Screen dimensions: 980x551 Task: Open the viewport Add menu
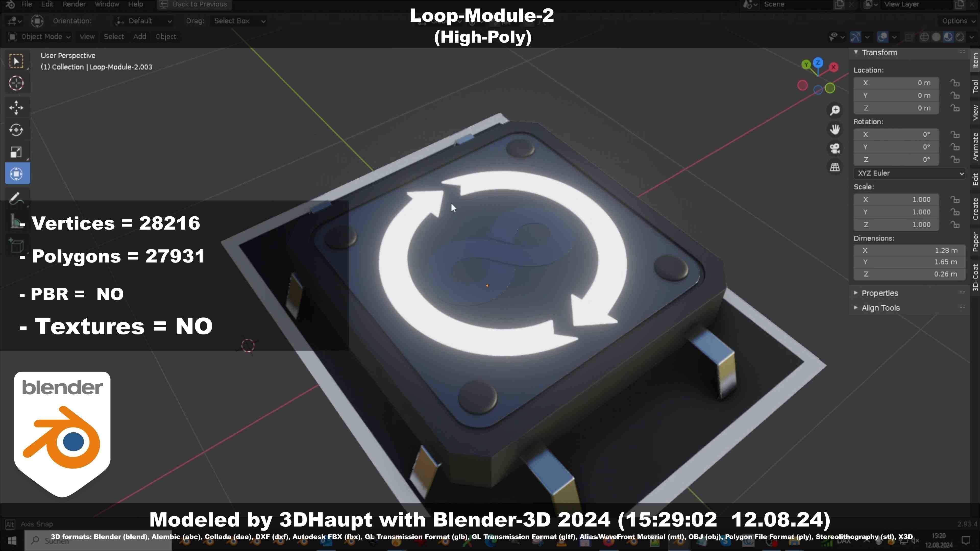(140, 37)
